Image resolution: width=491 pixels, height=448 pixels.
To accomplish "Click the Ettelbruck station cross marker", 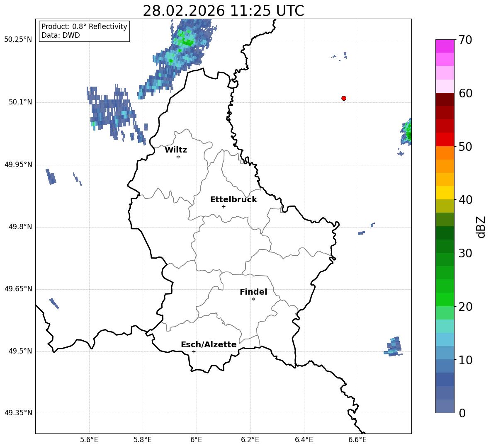I will click(x=224, y=206).
